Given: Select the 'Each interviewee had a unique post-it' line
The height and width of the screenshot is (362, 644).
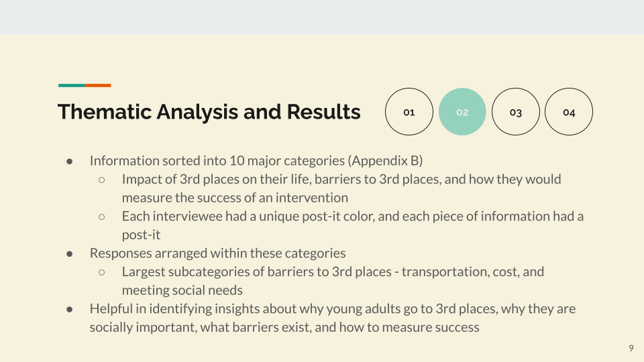Looking at the screenshot, I should (x=352, y=225).
